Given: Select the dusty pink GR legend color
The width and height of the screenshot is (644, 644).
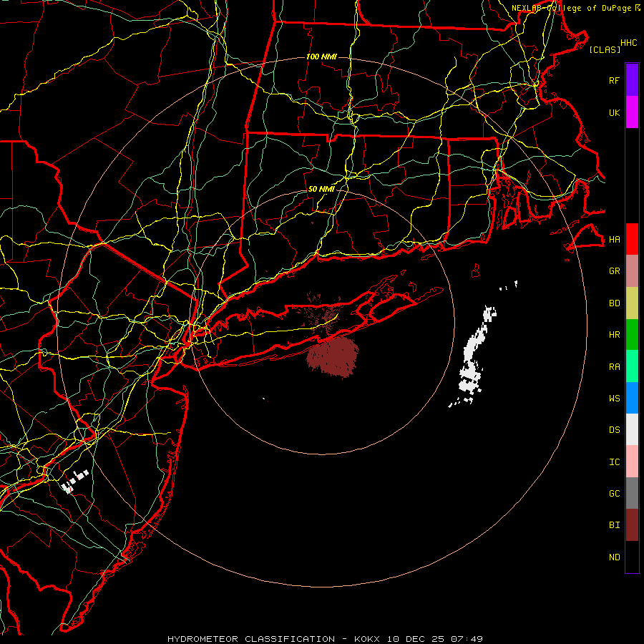Looking at the screenshot, I should tap(632, 271).
